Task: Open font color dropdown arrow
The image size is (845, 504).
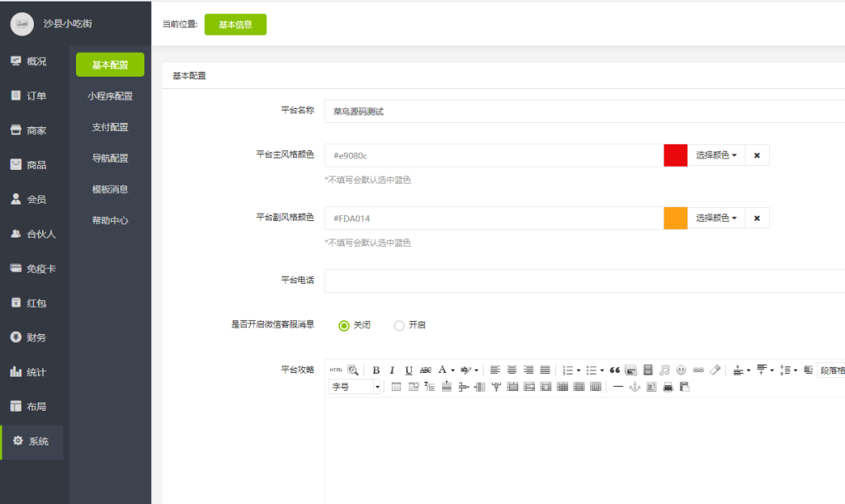Action: (453, 370)
